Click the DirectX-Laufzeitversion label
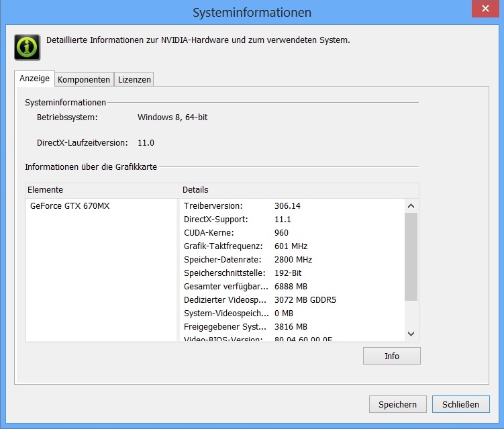Viewport: 504px width, 429px height. [83, 143]
